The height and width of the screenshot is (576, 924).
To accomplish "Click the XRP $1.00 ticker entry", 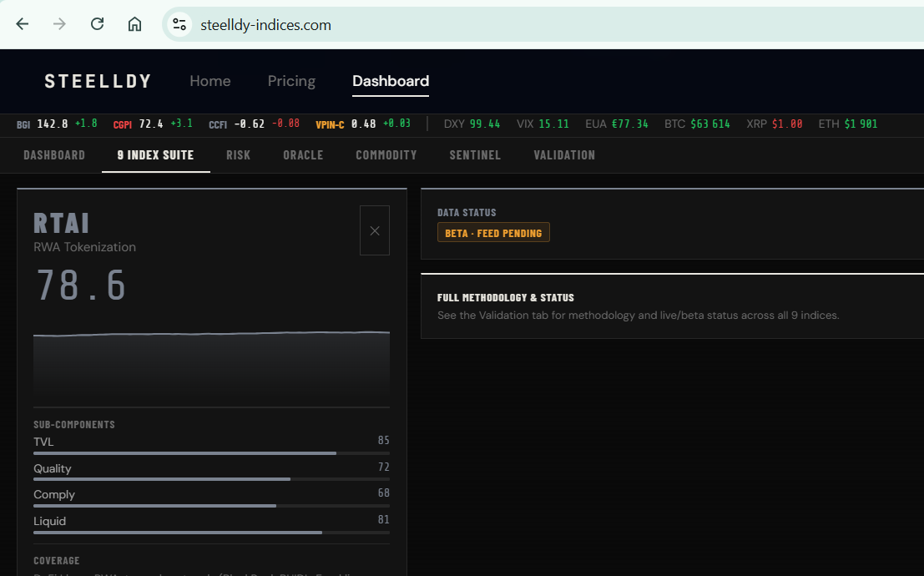I will (775, 124).
